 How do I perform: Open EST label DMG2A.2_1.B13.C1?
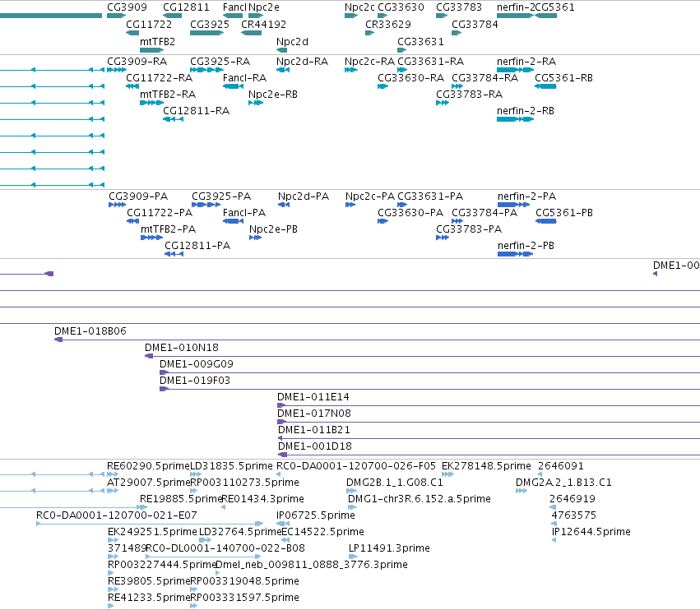563,483
